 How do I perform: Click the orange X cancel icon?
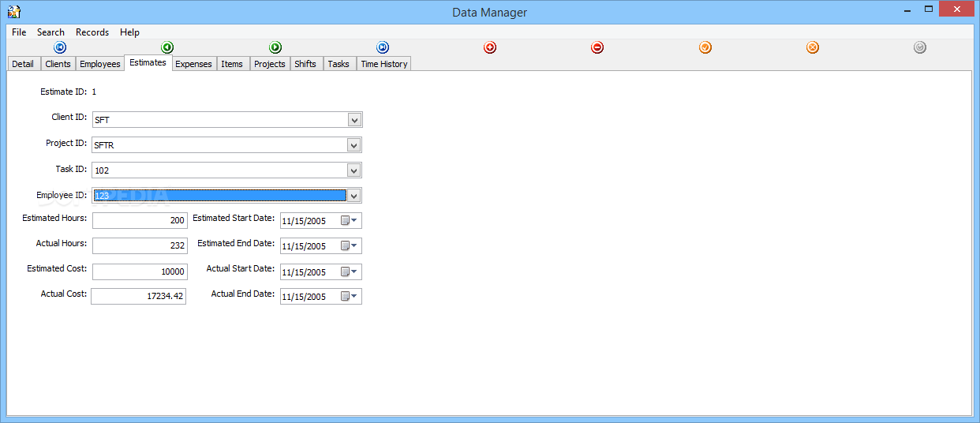point(813,47)
